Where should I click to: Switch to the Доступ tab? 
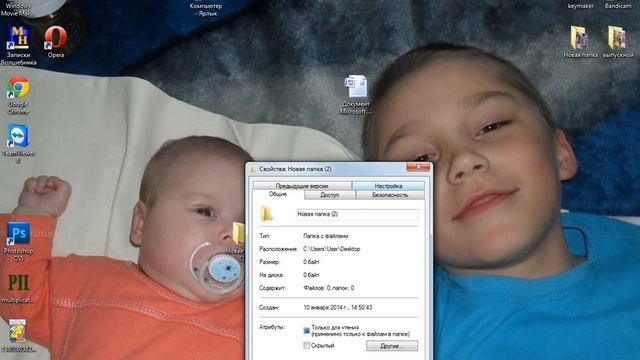click(330, 195)
